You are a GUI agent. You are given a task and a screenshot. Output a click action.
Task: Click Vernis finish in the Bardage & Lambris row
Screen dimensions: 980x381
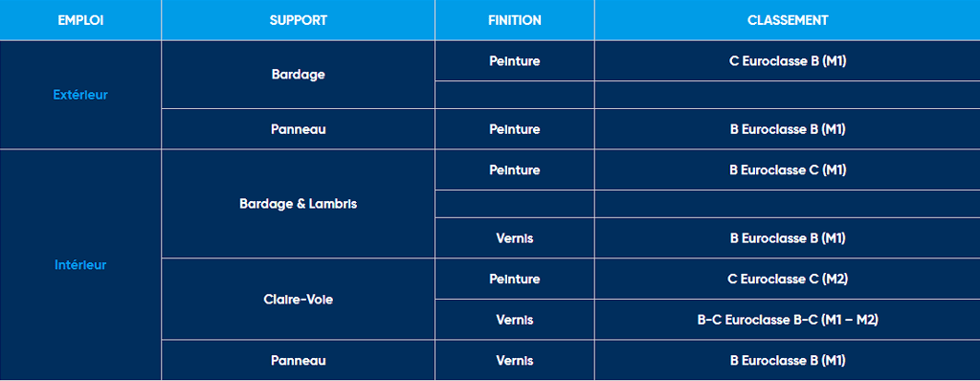click(x=514, y=237)
